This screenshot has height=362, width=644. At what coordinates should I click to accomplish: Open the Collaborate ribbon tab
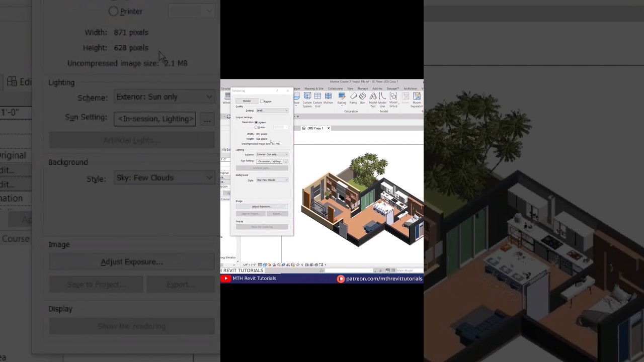pyautogui.click(x=335, y=88)
